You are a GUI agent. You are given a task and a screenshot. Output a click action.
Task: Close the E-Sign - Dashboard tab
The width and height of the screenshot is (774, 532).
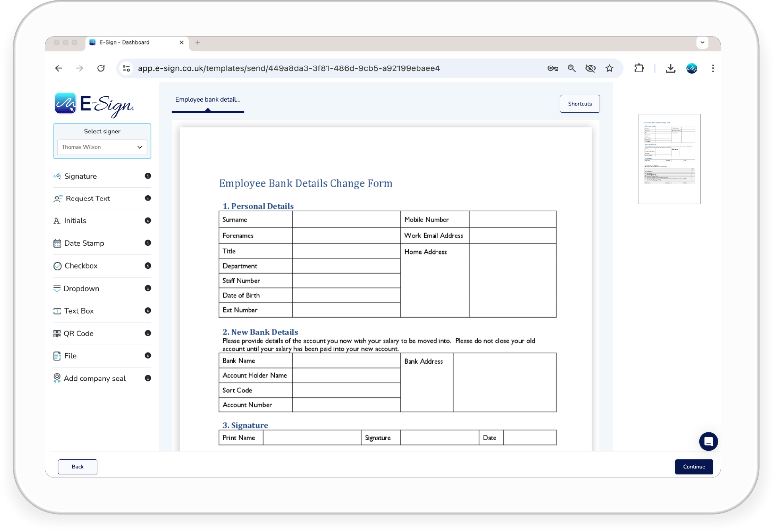(182, 42)
